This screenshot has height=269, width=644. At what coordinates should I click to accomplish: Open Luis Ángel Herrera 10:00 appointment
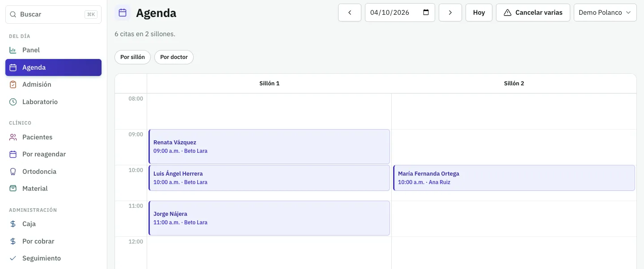[269, 178]
